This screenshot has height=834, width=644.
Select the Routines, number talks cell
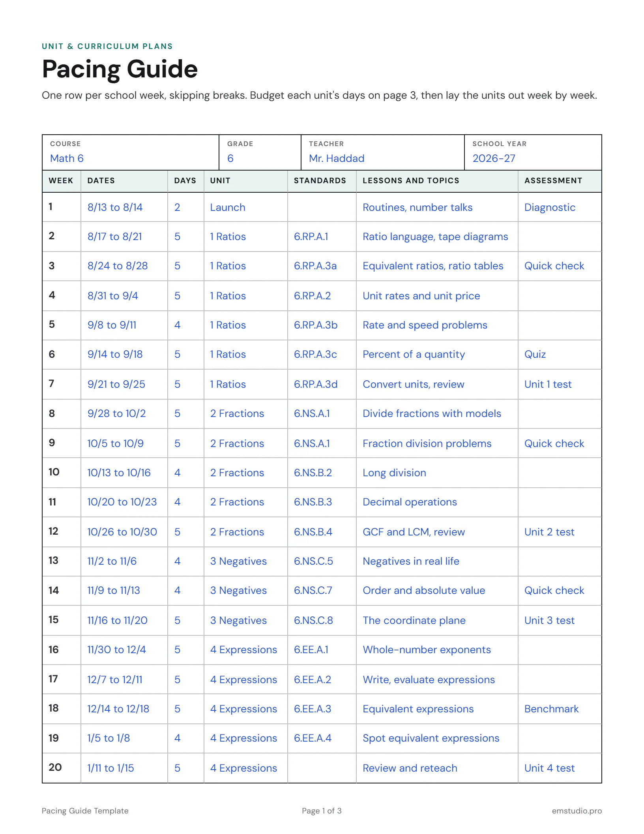pyautogui.click(x=437, y=207)
